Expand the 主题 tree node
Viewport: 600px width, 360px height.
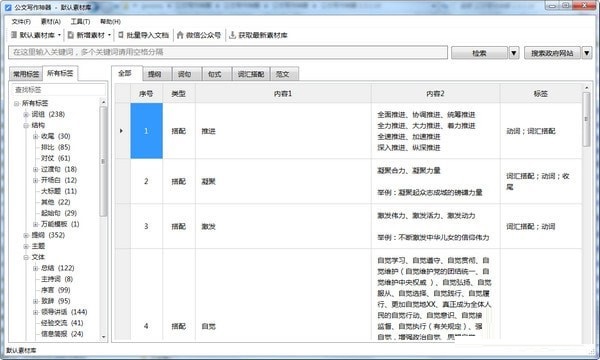coord(26,246)
